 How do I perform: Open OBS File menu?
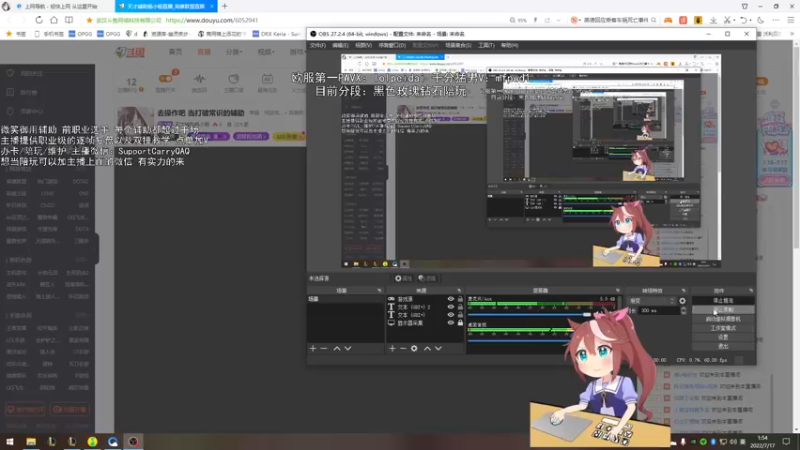click(317, 45)
